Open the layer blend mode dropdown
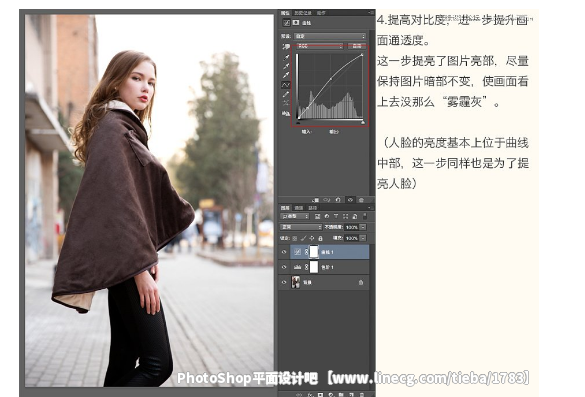The height and width of the screenshot is (397, 585). pos(301,227)
